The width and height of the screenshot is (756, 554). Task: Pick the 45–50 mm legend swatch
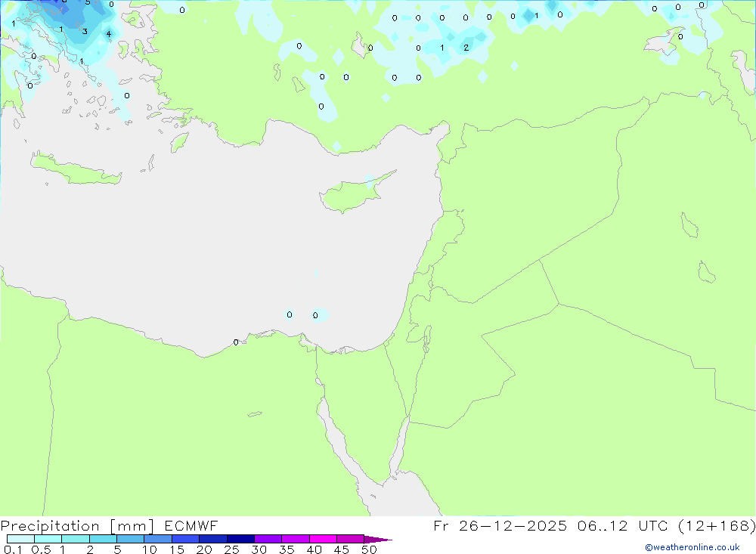tap(350, 539)
